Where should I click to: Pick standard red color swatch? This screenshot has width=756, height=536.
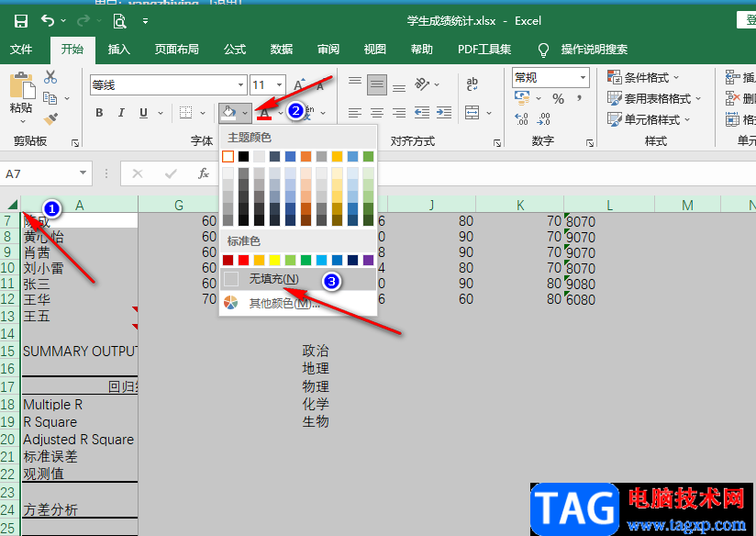[243, 260]
